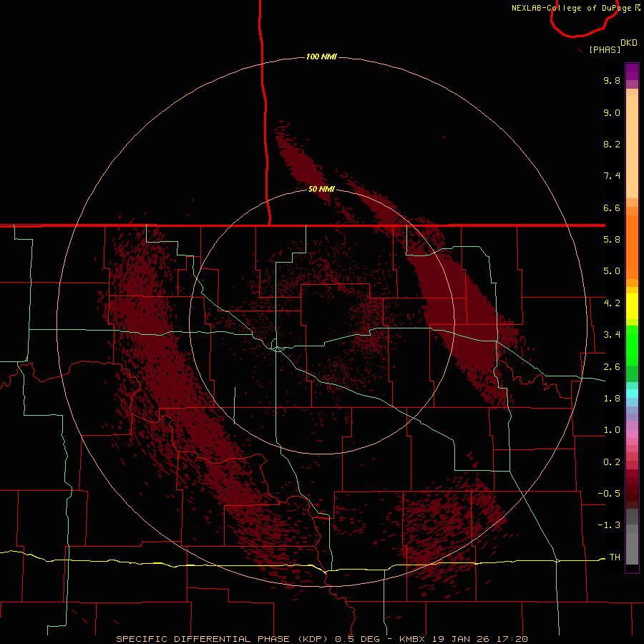Pick the orange legend swatch
This screenshot has height=644, width=644.
[x=632, y=247]
